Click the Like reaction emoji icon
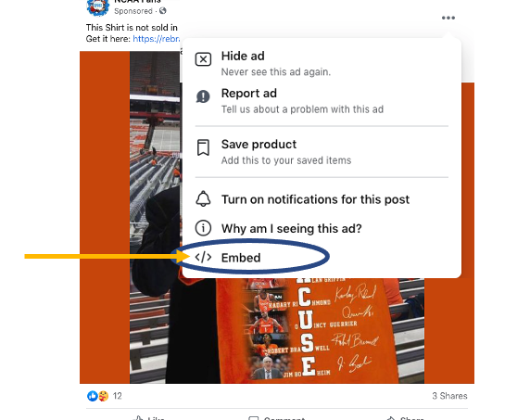Image resolution: width=530 pixels, height=420 pixels. pos(93,396)
